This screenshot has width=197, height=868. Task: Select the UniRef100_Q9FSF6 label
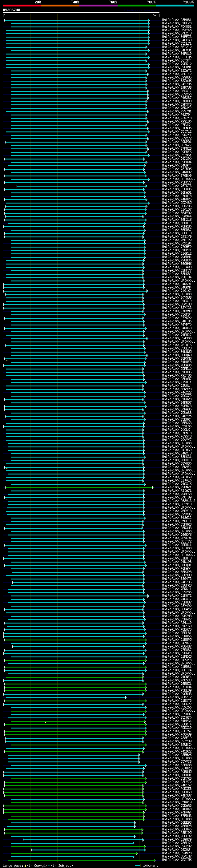(177, 104)
